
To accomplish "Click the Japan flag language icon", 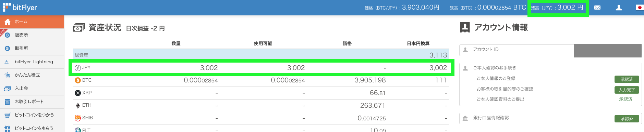I will pos(640,8).
